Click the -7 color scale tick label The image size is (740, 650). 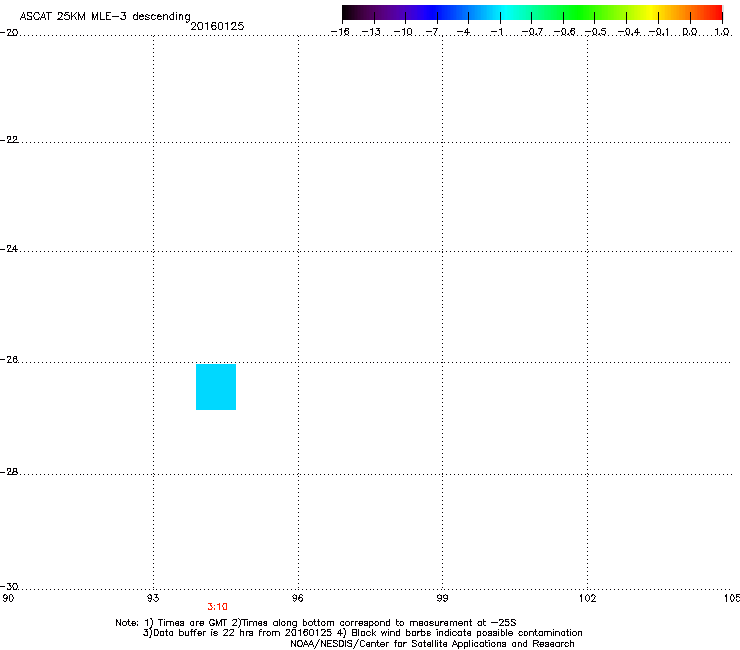pyautogui.click(x=432, y=32)
